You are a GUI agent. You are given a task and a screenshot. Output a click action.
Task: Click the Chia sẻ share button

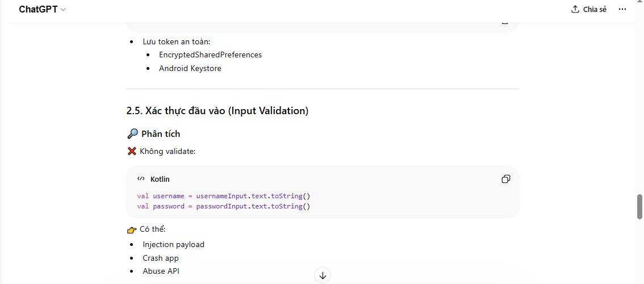click(589, 10)
